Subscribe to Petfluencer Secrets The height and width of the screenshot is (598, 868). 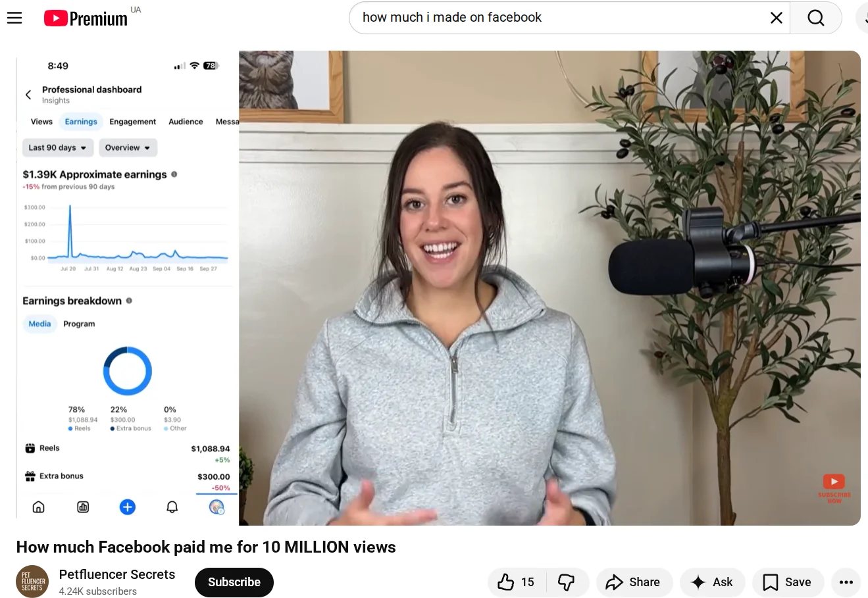click(234, 582)
